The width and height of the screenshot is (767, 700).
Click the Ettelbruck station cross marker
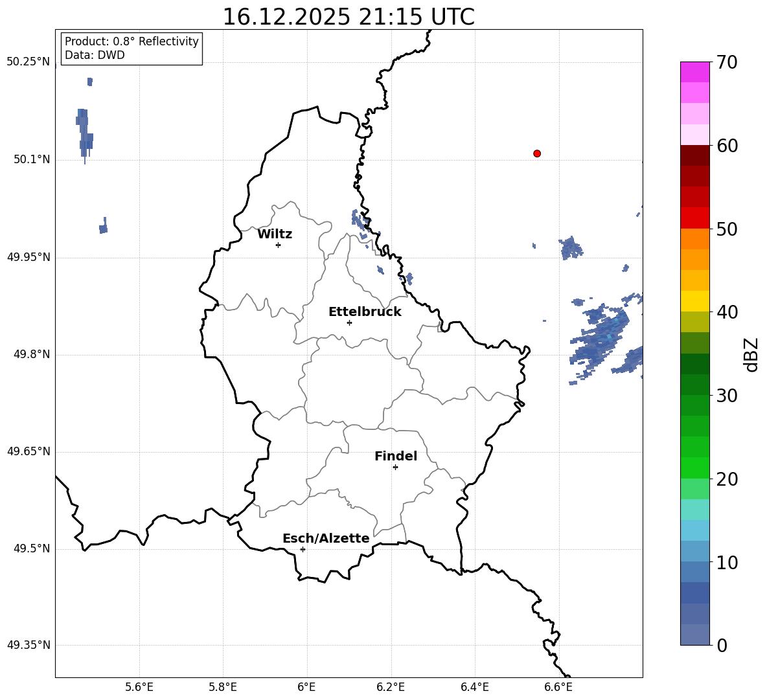(349, 322)
